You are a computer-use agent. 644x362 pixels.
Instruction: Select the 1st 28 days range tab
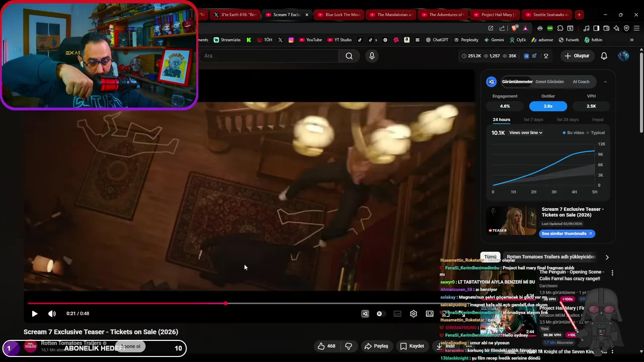pos(568,120)
